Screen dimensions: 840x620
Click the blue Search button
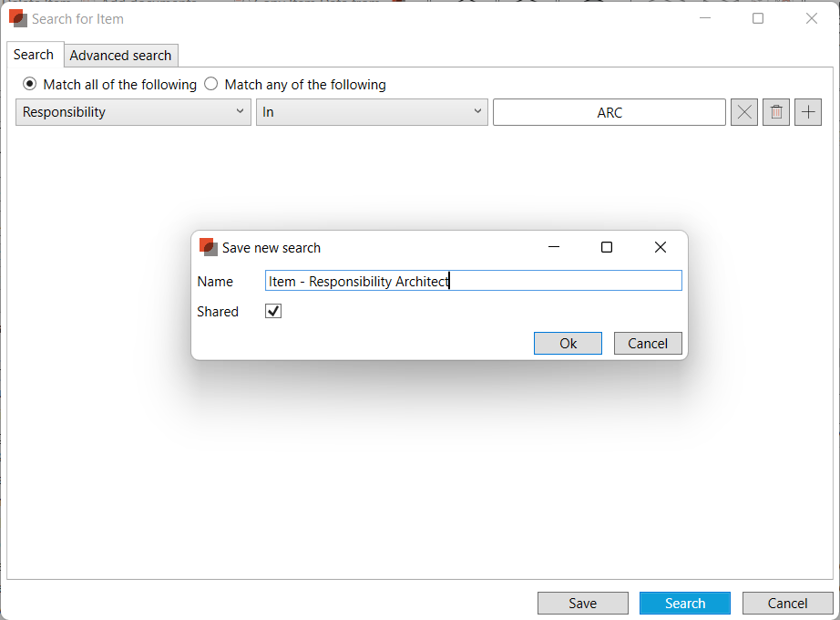(684, 603)
